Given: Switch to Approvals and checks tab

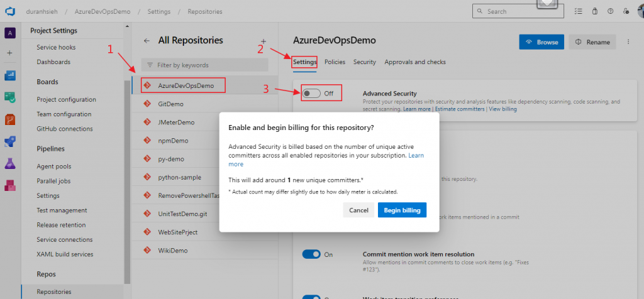Looking at the screenshot, I should point(415,62).
